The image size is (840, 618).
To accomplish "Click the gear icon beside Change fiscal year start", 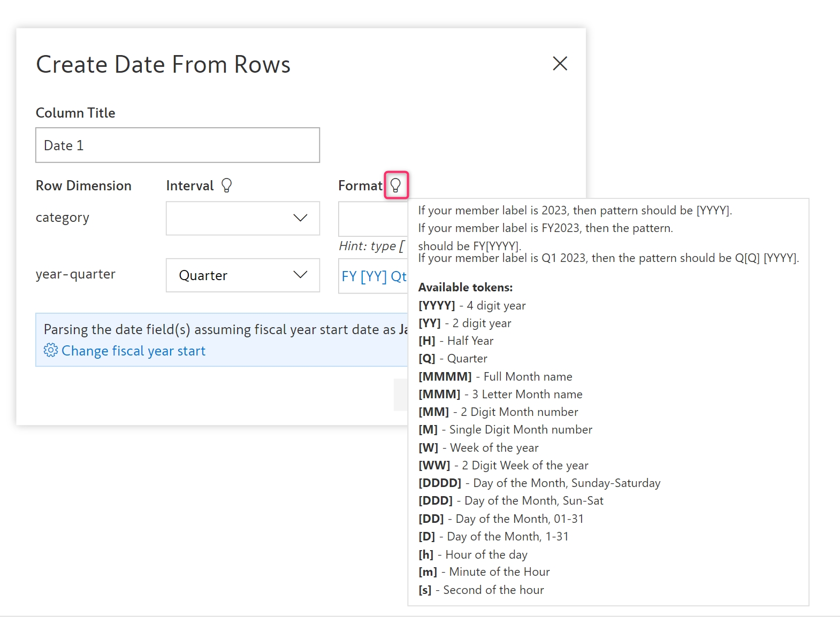I will 50,351.
